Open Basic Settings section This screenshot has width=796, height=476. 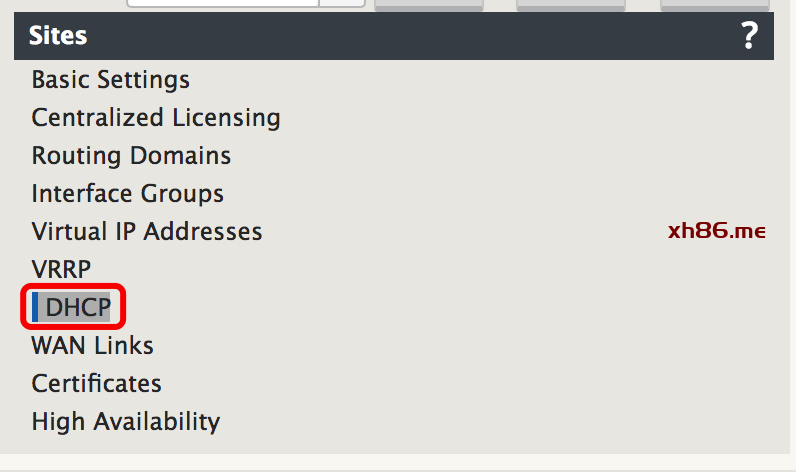[111, 80]
